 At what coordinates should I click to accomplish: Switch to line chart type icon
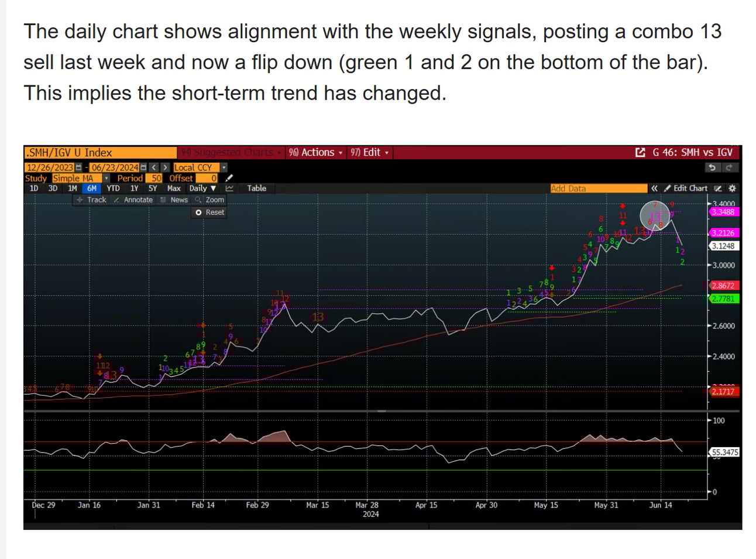click(x=229, y=188)
